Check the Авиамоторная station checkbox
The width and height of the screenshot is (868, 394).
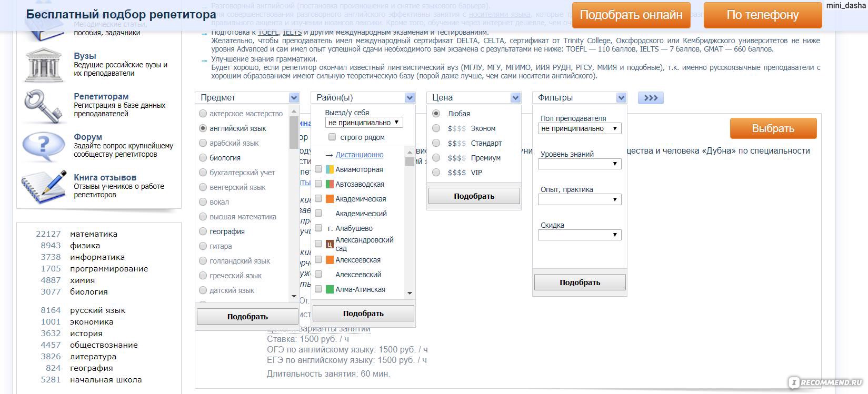pyautogui.click(x=318, y=169)
